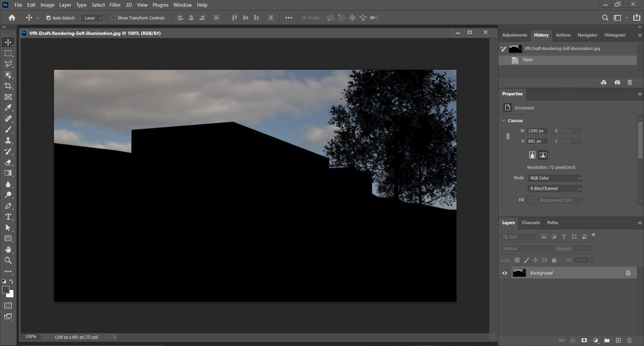Toggle Auto-Select in the options bar
This screenshot has width=644, height=346.
click(x=48, y=18)
